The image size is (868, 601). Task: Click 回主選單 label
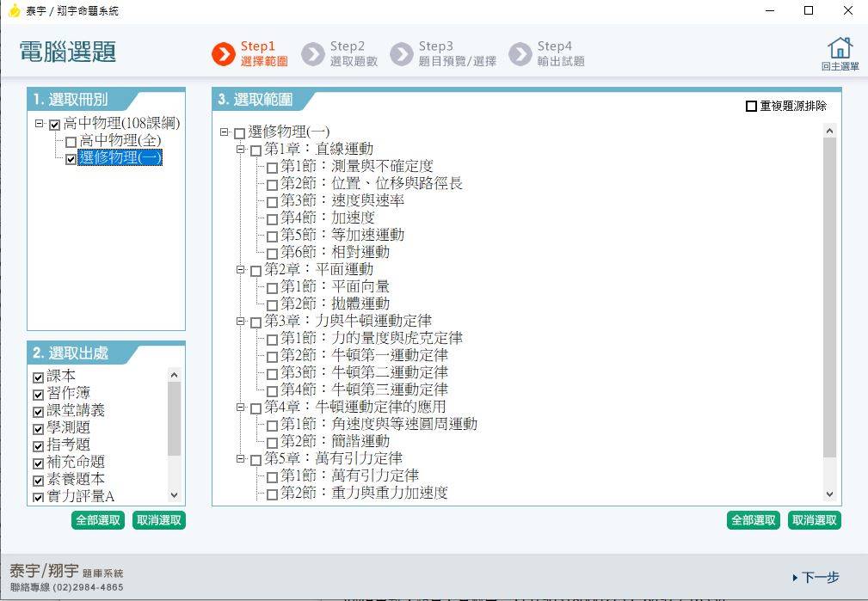click(840, 67)
